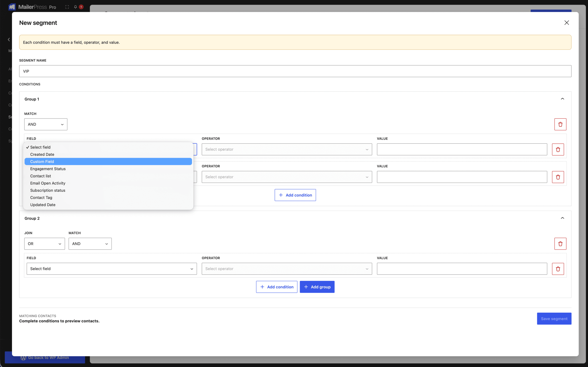The image size is (588, 367).
Task: Choose Custom Field from field list
Action: (108, 162)
